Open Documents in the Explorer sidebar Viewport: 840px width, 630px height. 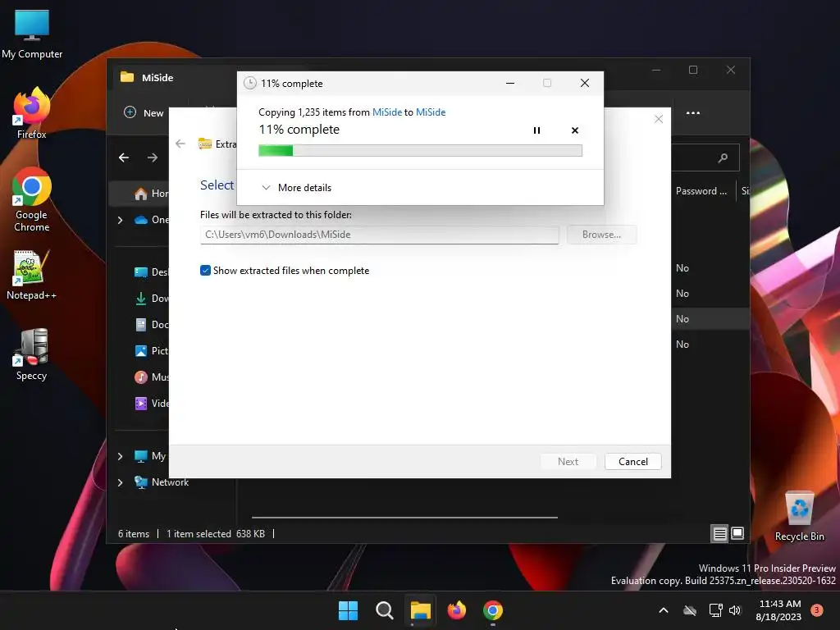coord(152,325)
